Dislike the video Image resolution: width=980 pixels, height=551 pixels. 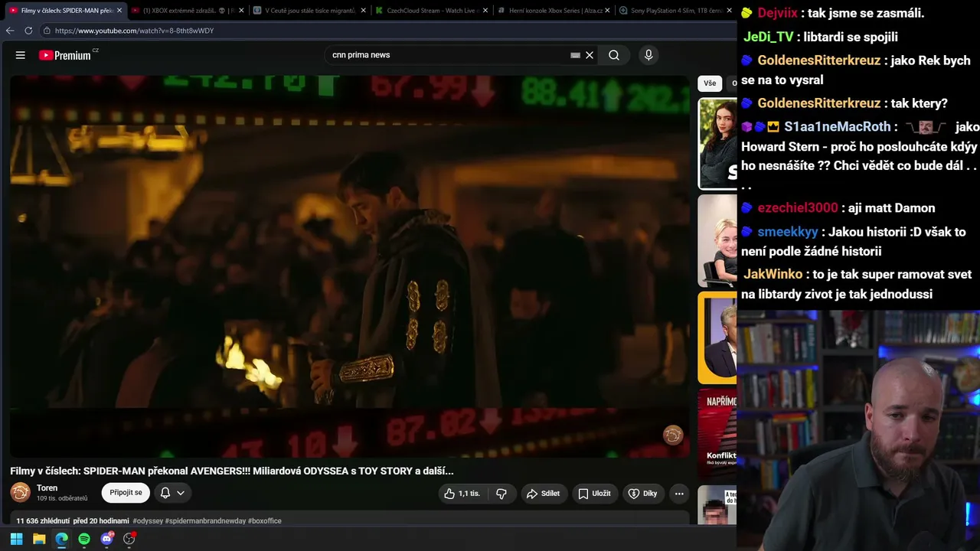coord(501,494)
